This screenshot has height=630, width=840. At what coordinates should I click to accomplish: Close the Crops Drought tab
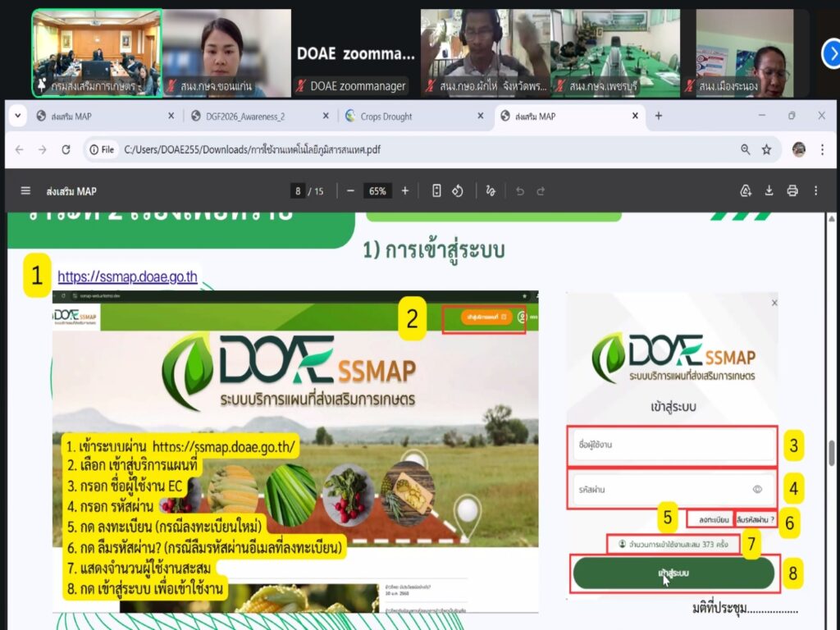(x=480, y=116)
